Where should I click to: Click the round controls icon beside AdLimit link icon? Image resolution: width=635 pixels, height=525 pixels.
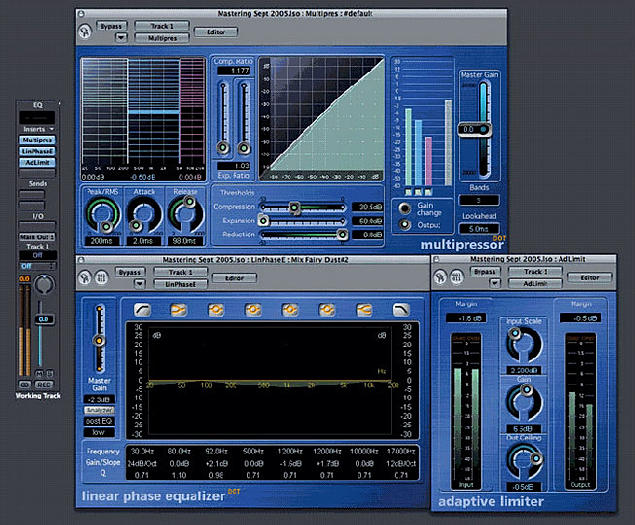457,277
